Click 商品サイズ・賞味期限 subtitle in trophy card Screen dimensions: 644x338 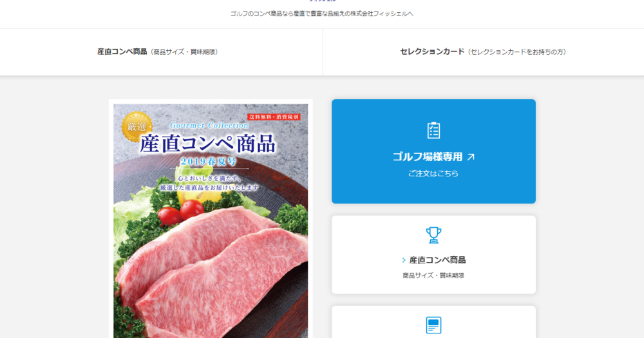pos(433,276)
